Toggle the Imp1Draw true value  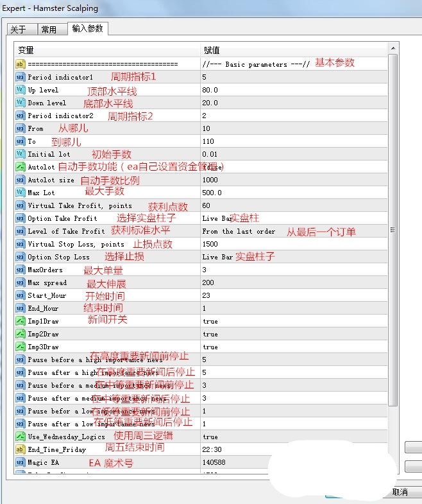click(210, 321)
